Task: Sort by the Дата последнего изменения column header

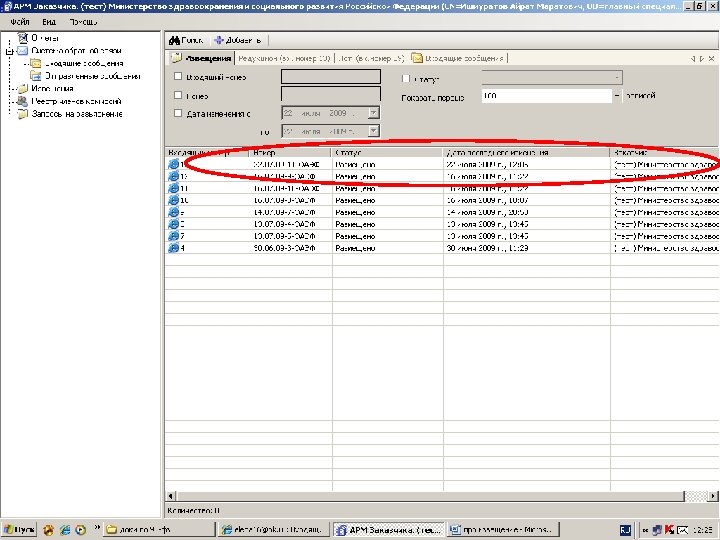Action: point(527,152)
